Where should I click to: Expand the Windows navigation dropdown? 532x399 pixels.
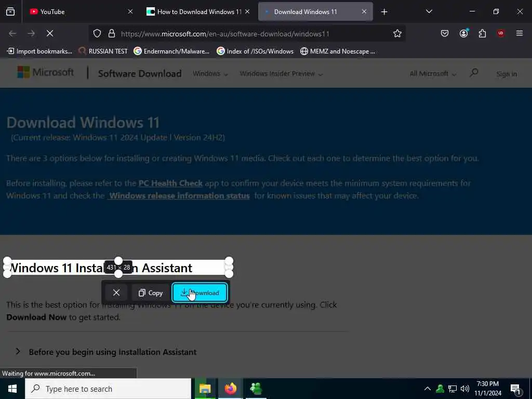[210, 74]
